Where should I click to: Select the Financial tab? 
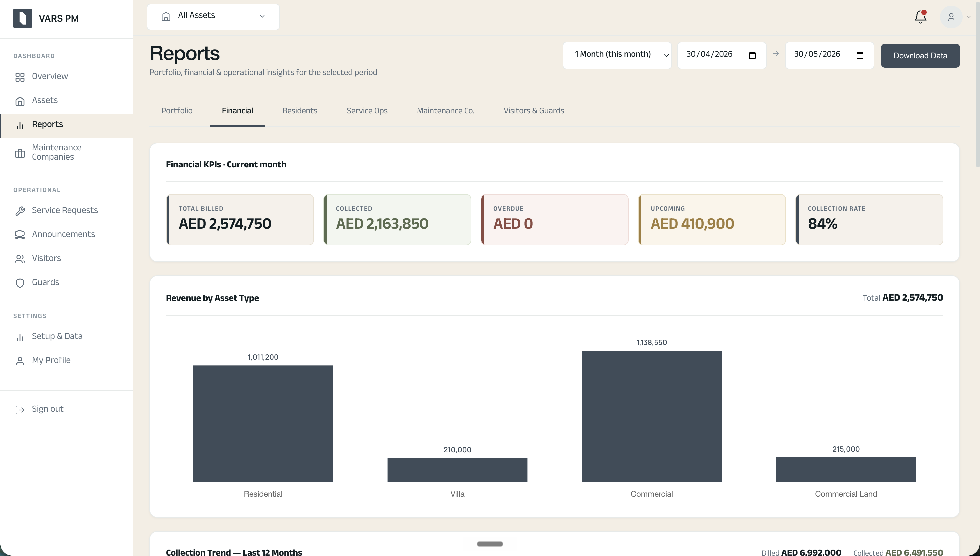[x=237, y=110]
